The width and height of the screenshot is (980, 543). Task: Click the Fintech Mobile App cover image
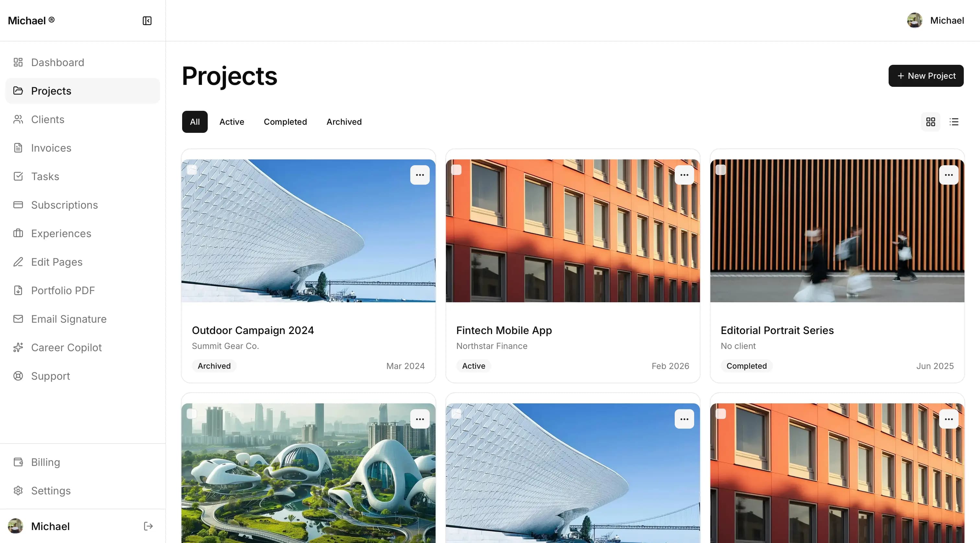coord(573,231)
